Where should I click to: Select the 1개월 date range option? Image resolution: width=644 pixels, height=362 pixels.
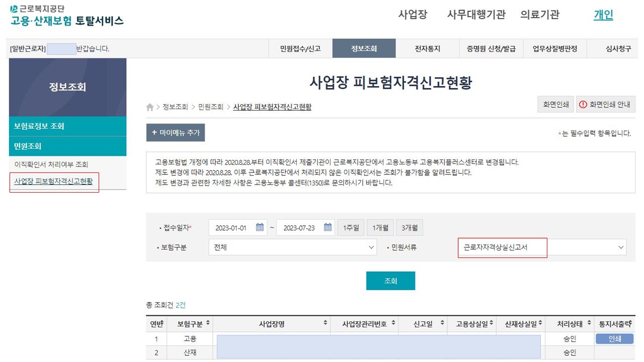pos(379,227)
